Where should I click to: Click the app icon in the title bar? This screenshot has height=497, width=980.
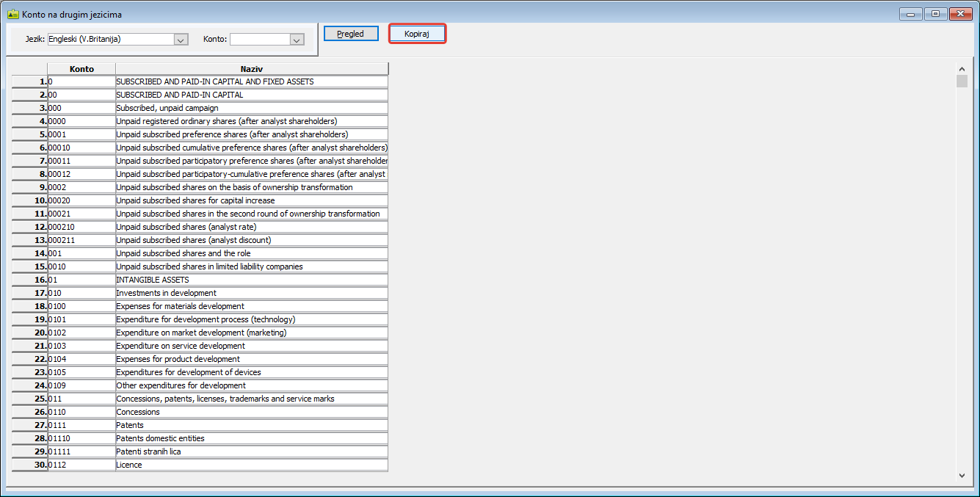pyautogui.click(x=12, y=14)
